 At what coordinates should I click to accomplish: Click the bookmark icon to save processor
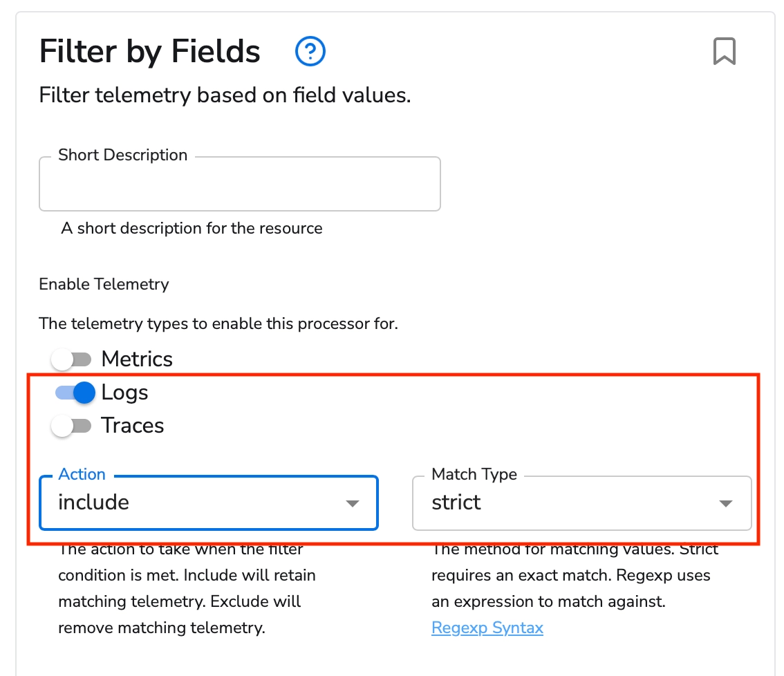click(724, 51)
